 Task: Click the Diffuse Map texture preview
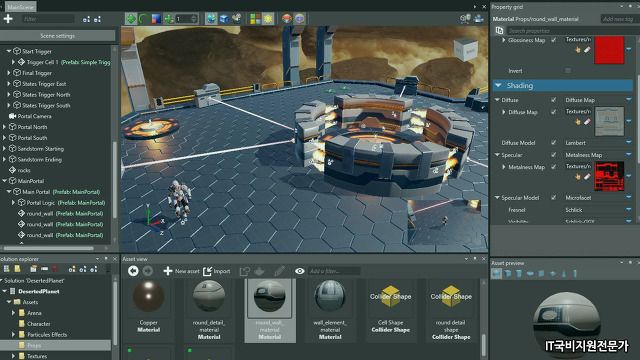[609, 121]
